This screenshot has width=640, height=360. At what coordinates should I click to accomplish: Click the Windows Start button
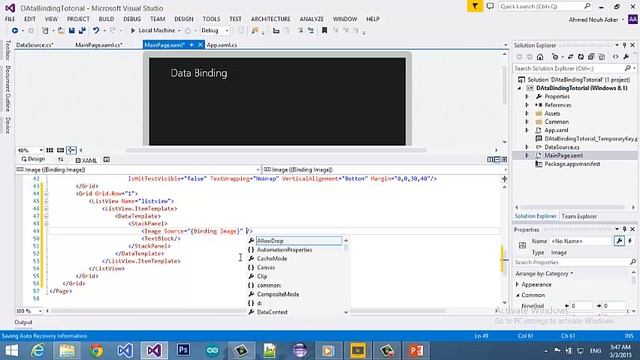[11, 350]
